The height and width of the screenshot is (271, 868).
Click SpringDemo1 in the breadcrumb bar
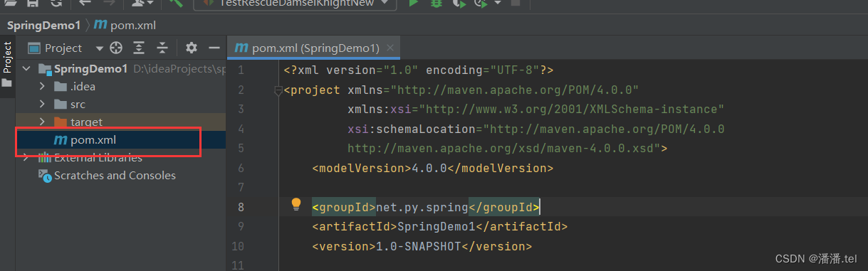pyautogui.click(x=43, y=25)
